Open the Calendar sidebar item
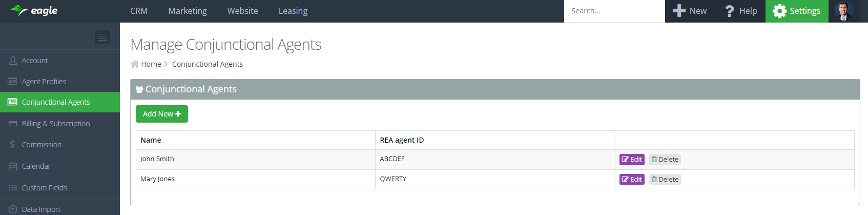Image resolution: width=868 pixels, height=215 pixels. click(36, 166)
